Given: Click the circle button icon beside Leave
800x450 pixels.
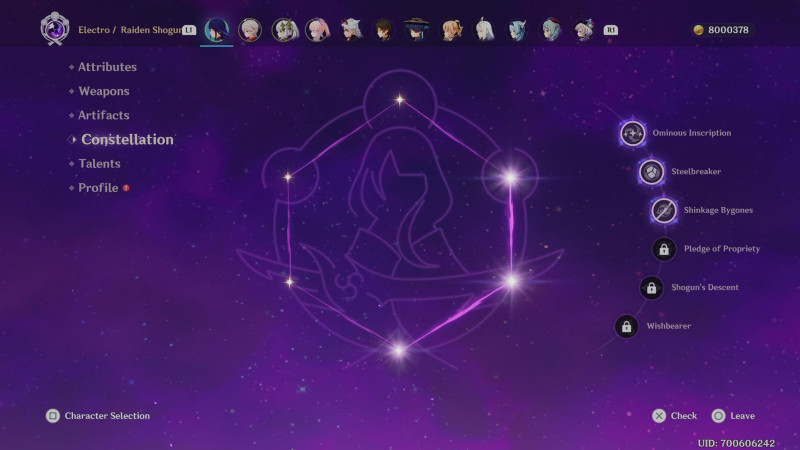Looking at the screenshot, I should click(x=718, y=416).
